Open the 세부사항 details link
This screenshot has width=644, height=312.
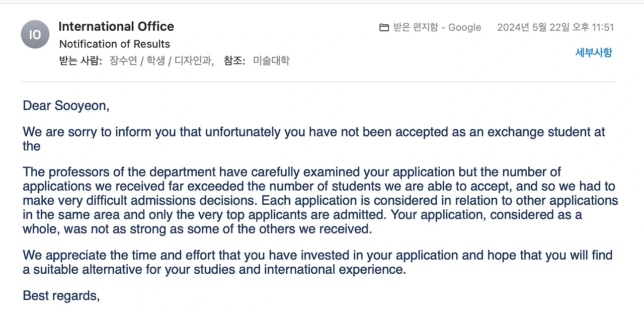click(x=594, y=52)
